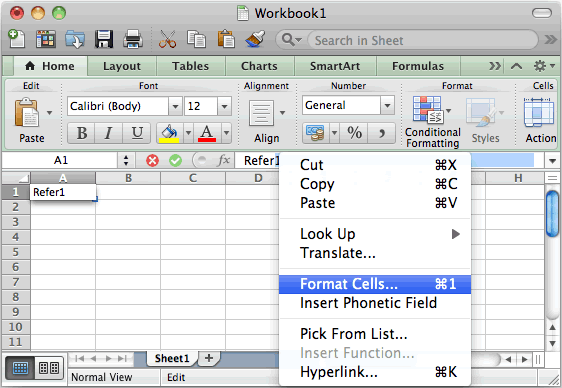Screen dimensions: 562x388
Task: Click the search magnifier icon
Action: (x=291, y=39)
